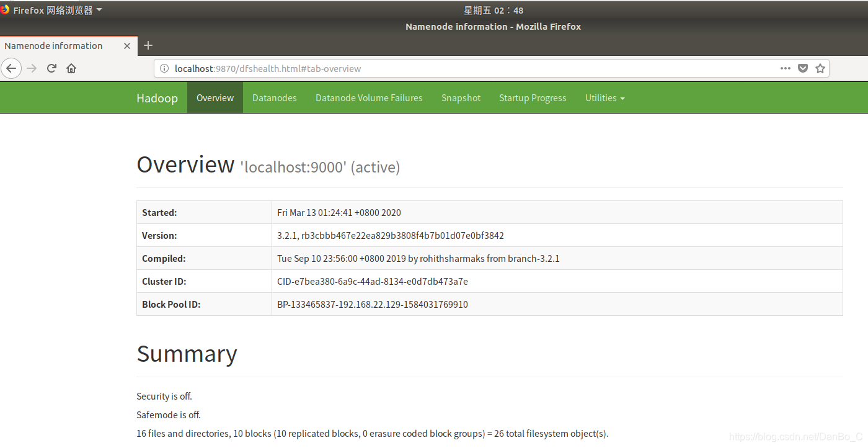Click the browser Back arrow button
Screen dimensions: 868x448
11,68
